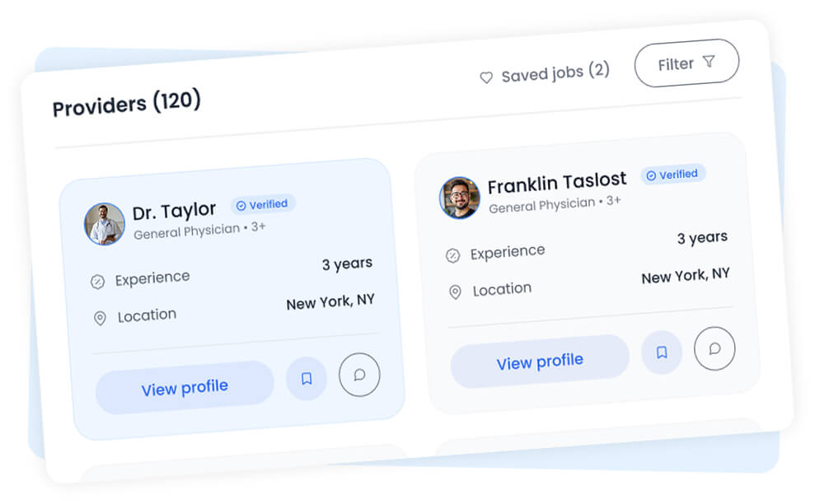Screen dimensions: 815x504
Task: Click the Experience icon in Dr. Taylor's card
Action: coord(97,282)
